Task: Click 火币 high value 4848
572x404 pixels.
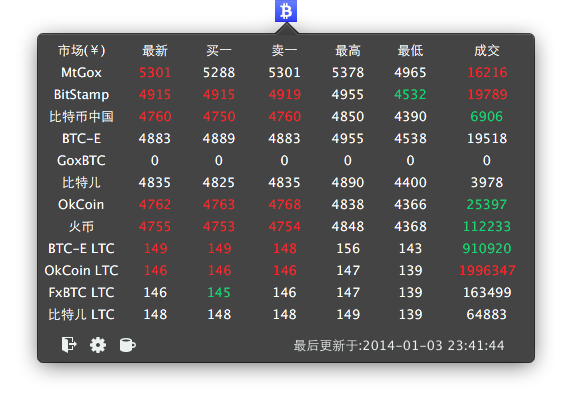Action: pos(348,227)
